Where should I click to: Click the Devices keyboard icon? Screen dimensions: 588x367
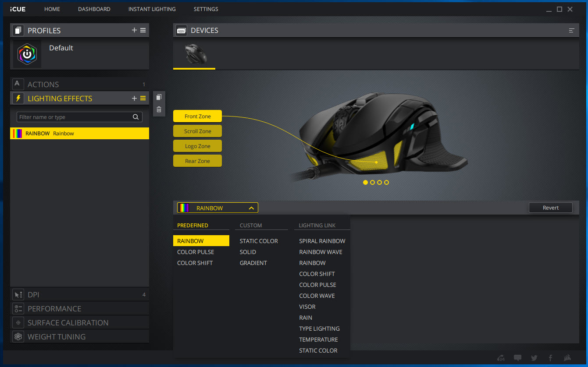coord(181,30)
